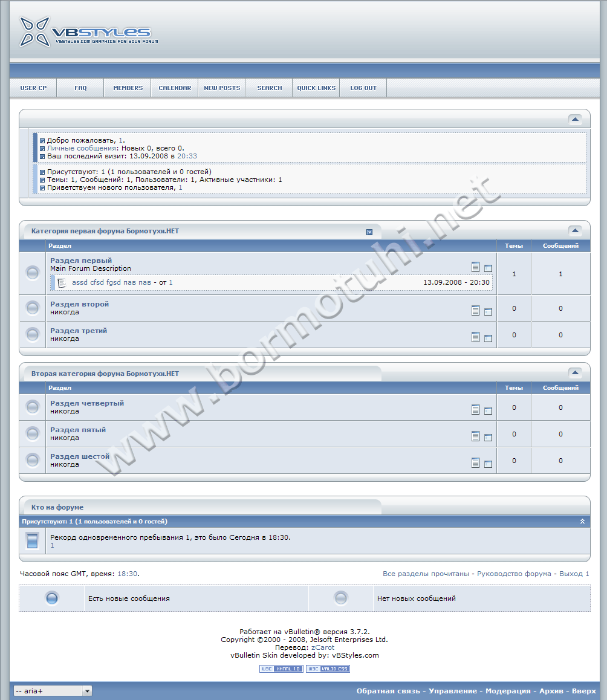Click the post icon beside 'assd cfsd' thread
Viewport: 607px width, 700px height.
tap(62, 282)
